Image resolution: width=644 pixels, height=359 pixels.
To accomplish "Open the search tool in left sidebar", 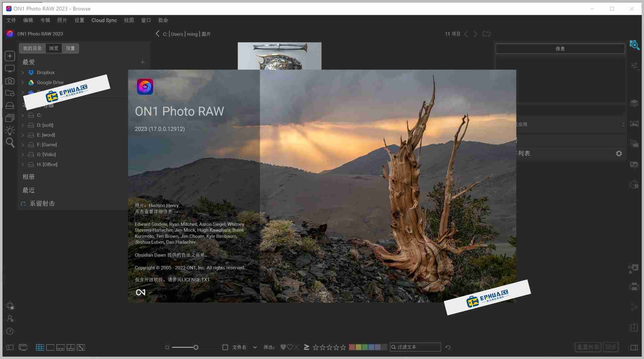I will click(10, 143).
